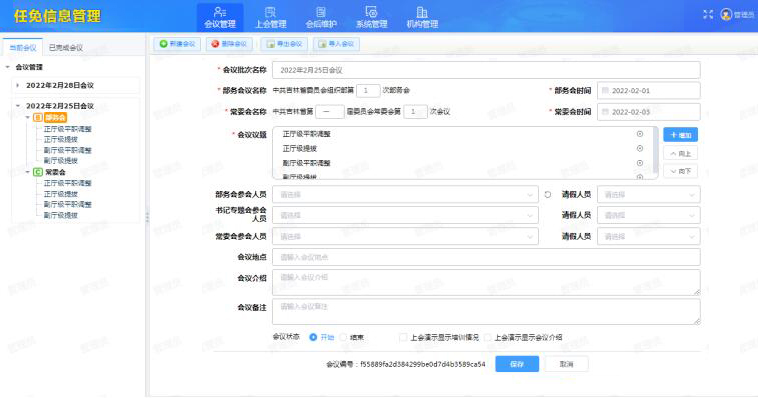Enable 上会演示显示培训情况 checkbox
Screen dimensions: 758x398
pyautogui.click(x=403, y=337)
